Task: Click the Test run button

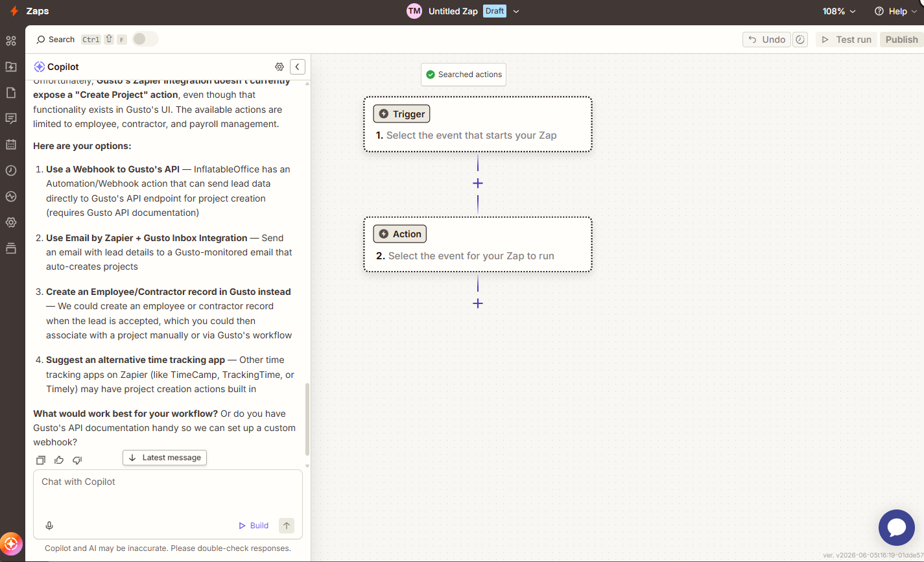Action: (x=846, y=40)
